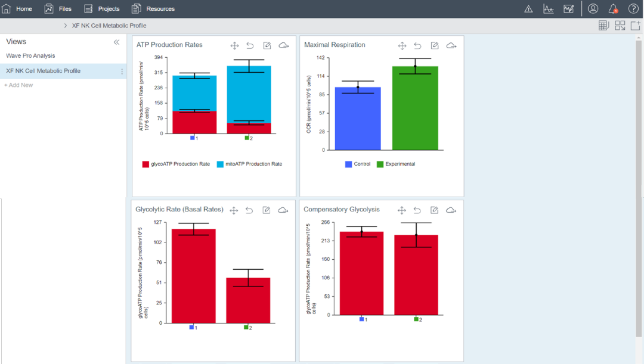Open the help question mark icon
This screenshot has width=644, height=364.
(633, 9)
